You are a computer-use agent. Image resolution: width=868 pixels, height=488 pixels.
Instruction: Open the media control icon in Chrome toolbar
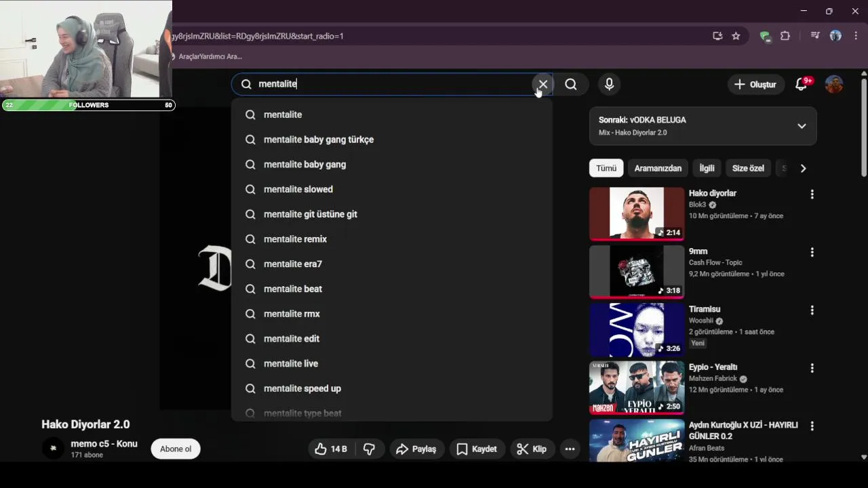tap(815, 36)
